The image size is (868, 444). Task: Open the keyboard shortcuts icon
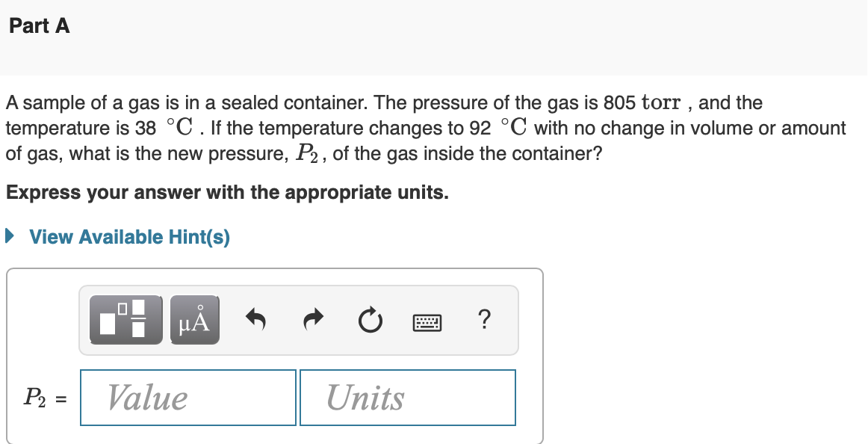[x=427, y=321]
